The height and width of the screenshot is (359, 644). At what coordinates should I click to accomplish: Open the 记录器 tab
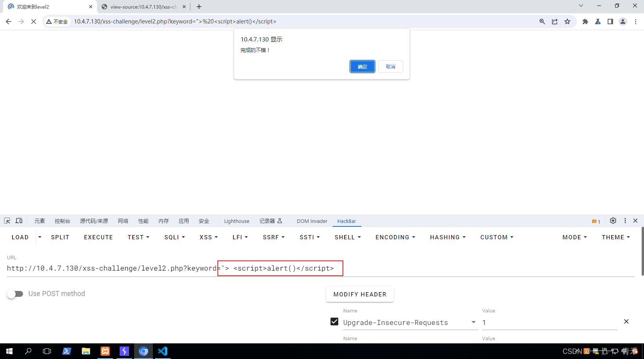tap(271, 221)
